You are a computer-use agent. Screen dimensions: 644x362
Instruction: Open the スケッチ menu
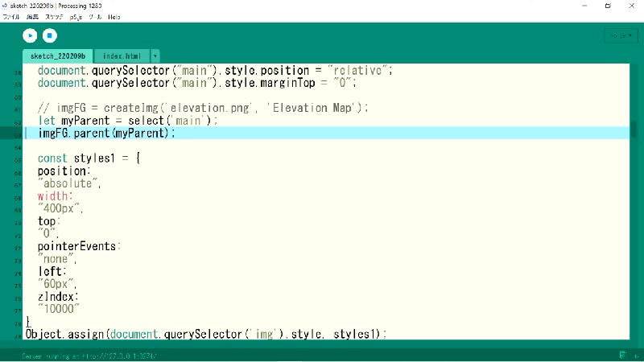pos(55,16)
